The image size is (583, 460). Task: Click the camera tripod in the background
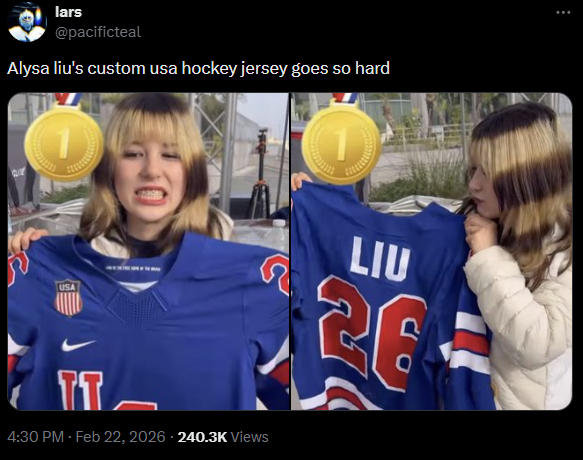pyautogui.click(x=260, y=175)
